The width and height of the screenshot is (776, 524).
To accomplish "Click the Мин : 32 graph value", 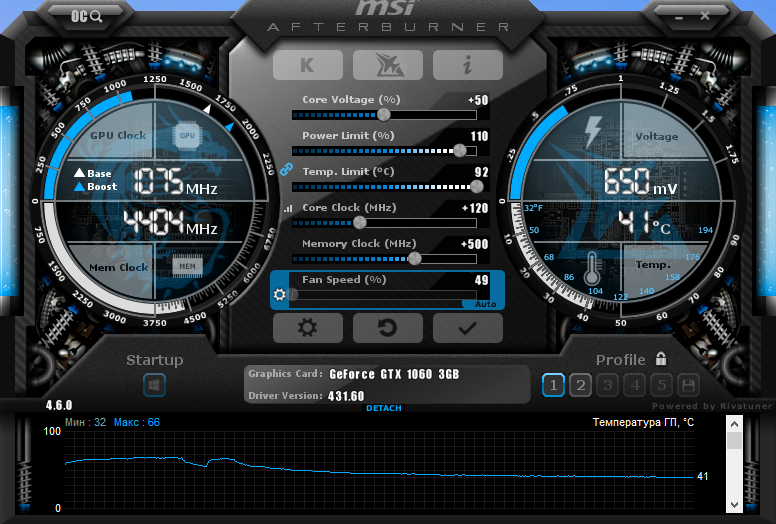I will [85, 422].
